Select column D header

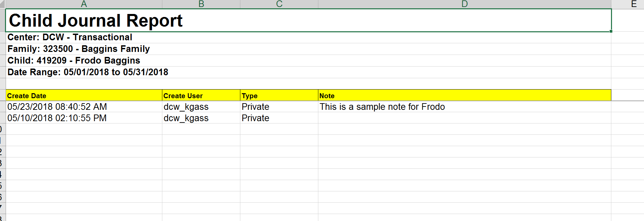(464, 4)
